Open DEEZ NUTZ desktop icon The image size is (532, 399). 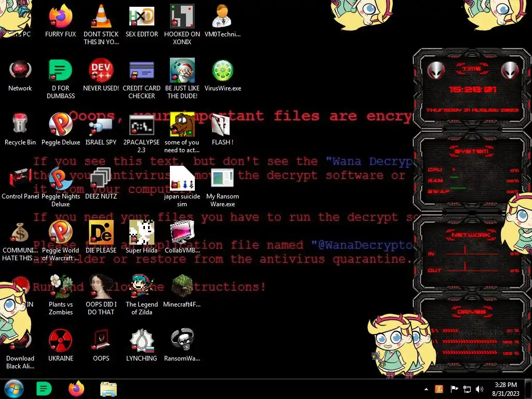coord(101,178)
